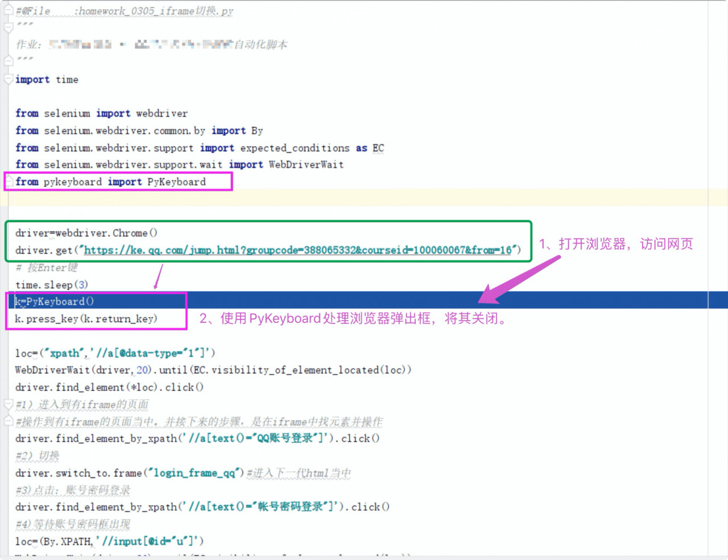728x560 pixels.
Task: Click the 'k.press_key(k.return_key)' line
Action: click(86, 319)
